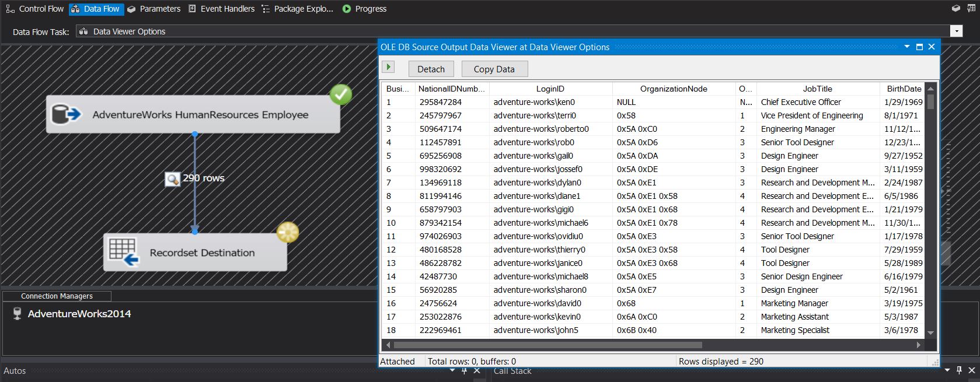Open the Call Stack window position dropdown
Screen dimensions: 980x382
click(x=947, y=370)
